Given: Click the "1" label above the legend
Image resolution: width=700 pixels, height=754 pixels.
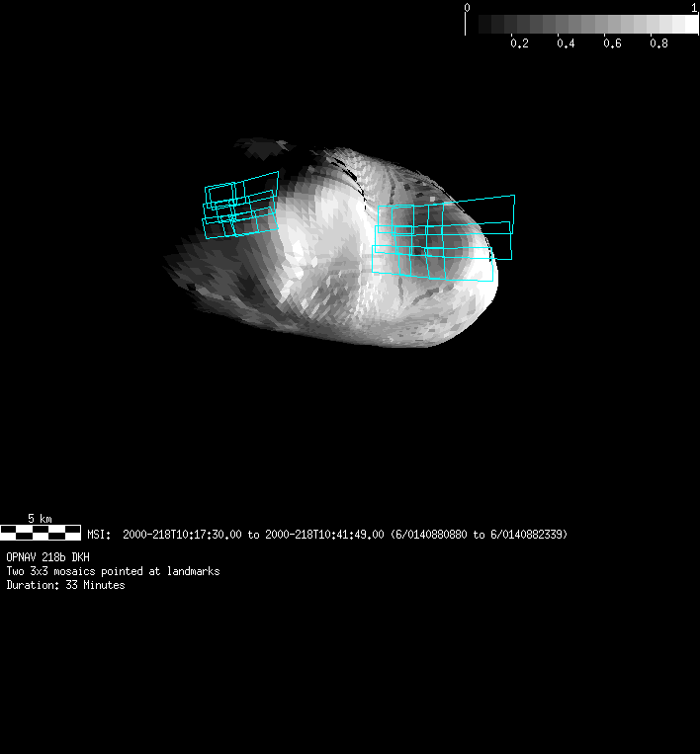Looking at the screenshot, I should [695, 8].
